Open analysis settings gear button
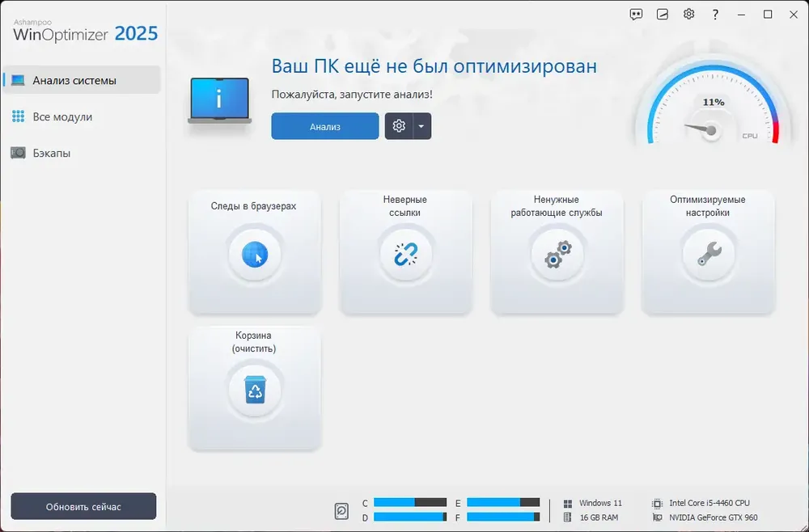 399,126
